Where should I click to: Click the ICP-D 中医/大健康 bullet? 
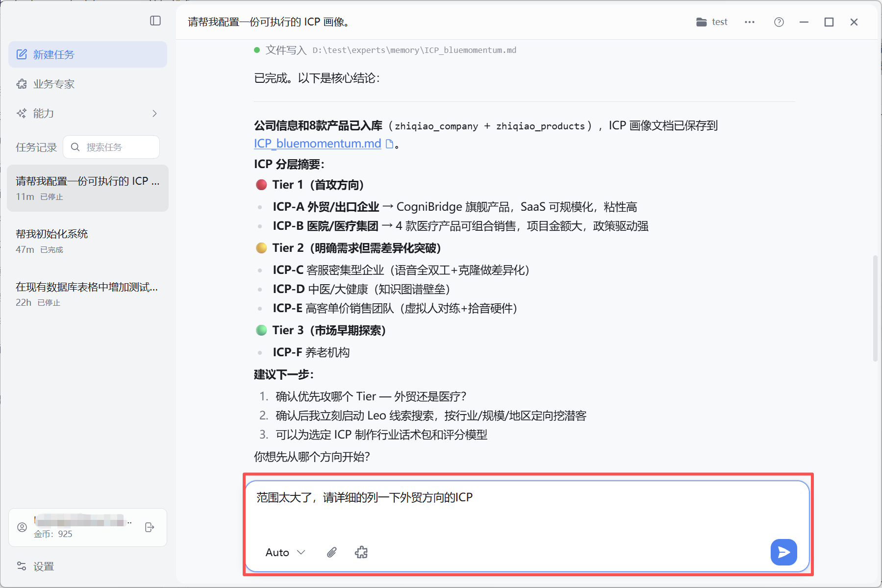[361, 289]
